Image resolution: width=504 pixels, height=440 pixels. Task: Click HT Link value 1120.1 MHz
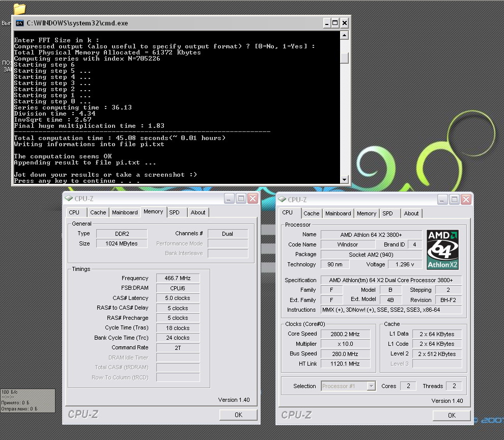point(345,364)
